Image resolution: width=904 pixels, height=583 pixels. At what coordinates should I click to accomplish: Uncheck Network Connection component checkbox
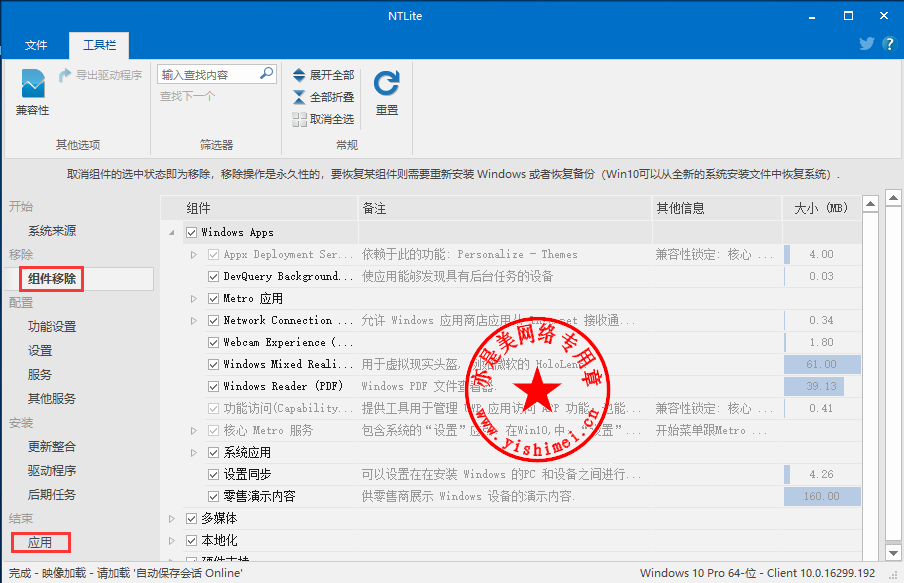tap(213, 321)
